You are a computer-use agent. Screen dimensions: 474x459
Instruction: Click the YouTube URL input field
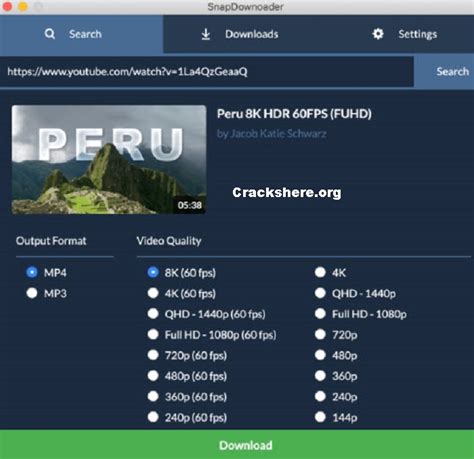207,72
